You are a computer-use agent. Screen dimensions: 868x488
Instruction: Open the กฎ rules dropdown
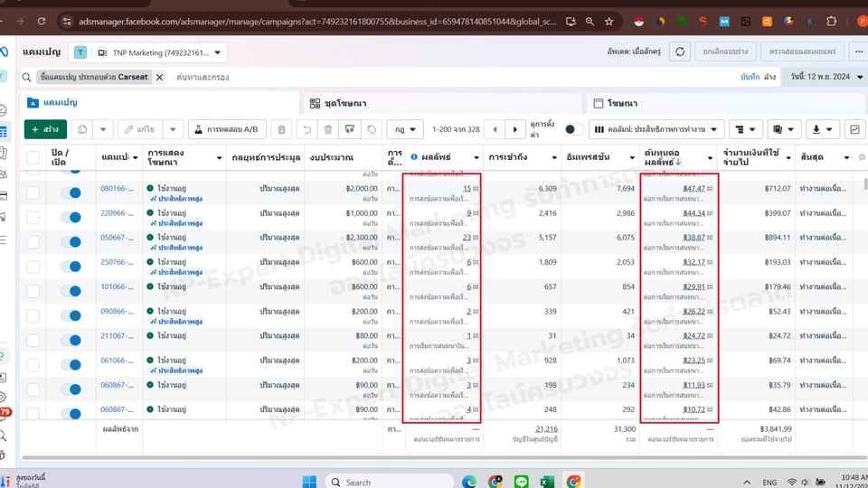405,129
